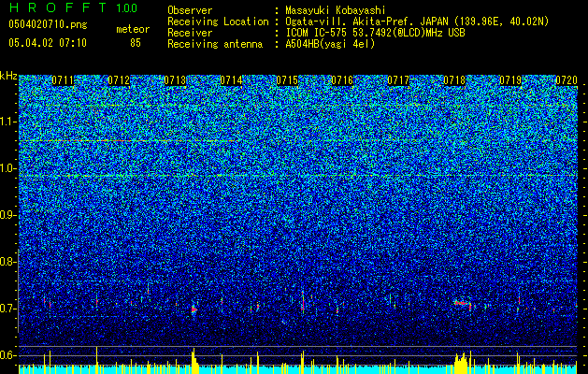The image size is (588, 374).
Task: Click the 0.6 frequency axis label
Action: tap(8, 355)
